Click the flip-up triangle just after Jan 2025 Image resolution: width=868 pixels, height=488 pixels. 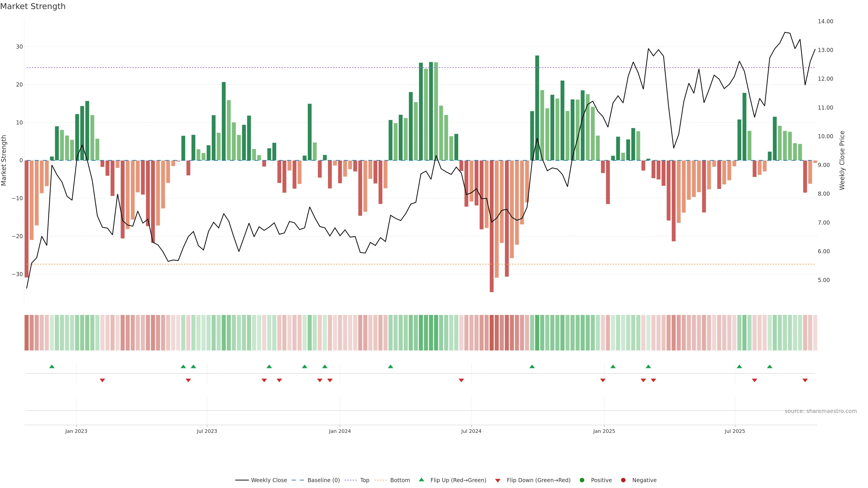pos(613,366)
